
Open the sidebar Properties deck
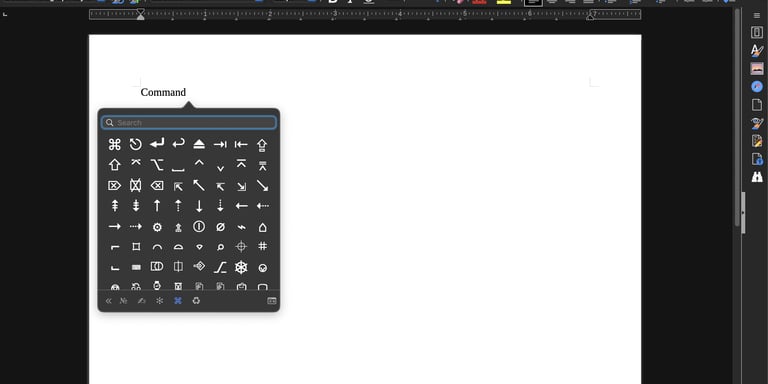click(x=757, y=32)
